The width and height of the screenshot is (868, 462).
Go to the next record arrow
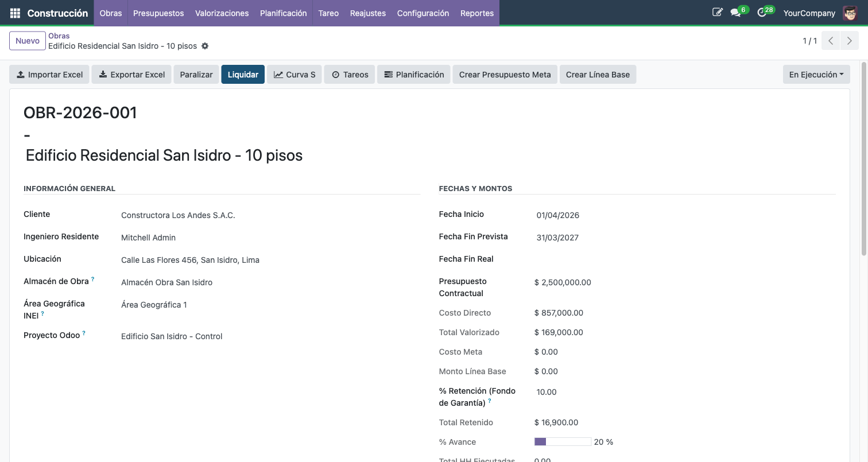tap(849, 41)
